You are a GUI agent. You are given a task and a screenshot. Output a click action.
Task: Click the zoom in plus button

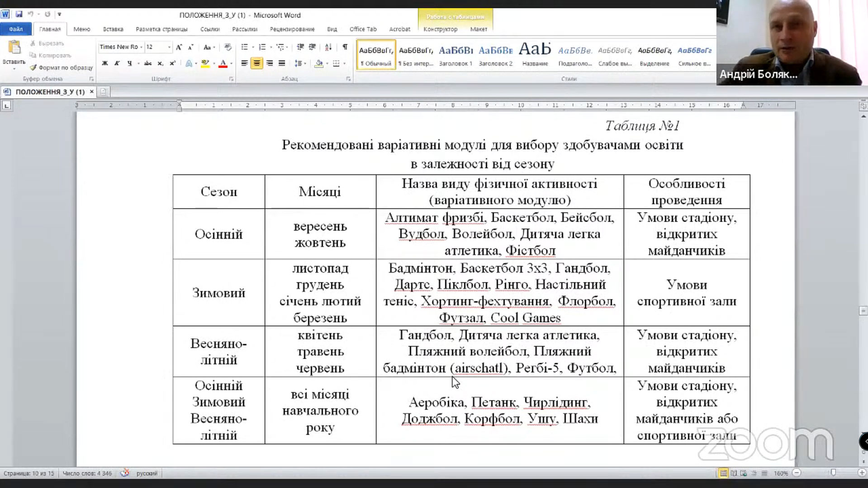tap(862, 473)
